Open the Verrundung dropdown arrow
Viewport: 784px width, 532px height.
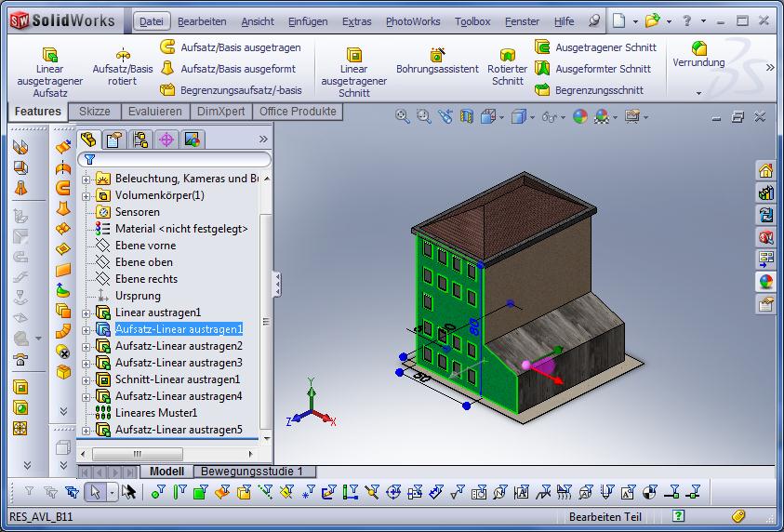point(698,93)
